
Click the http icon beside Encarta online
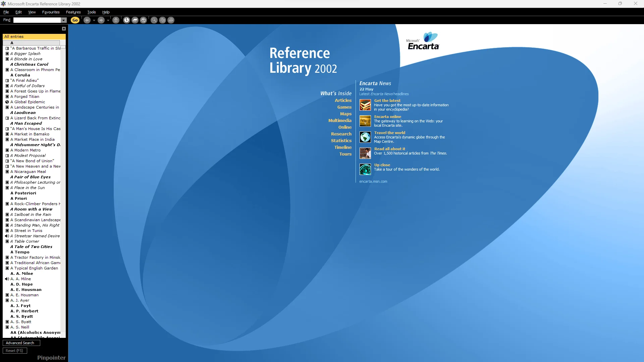point(365,121)
